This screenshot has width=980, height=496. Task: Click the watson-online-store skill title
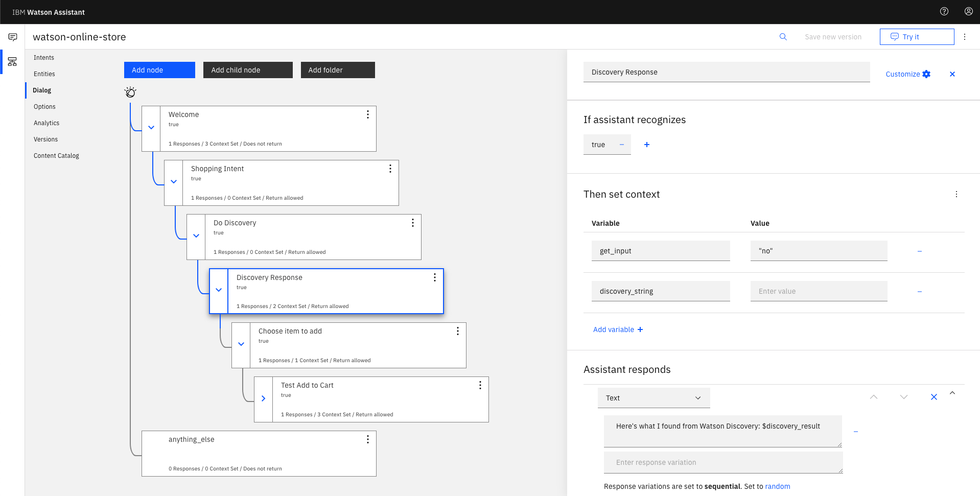click(79, 37)
